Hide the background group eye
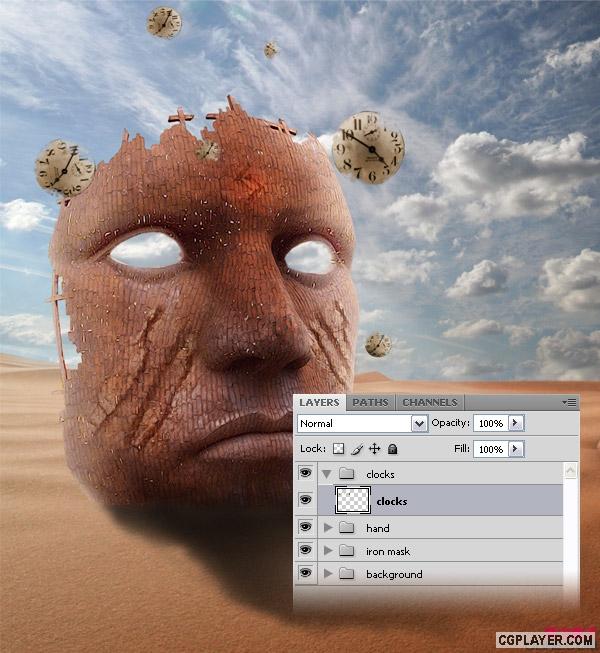This screenshot has height=653, width=600. coord(306,573)
